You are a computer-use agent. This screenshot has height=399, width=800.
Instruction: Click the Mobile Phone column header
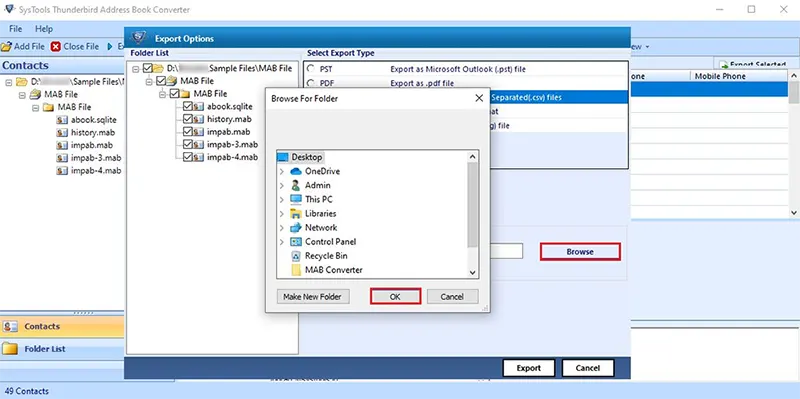click(739, 76)
